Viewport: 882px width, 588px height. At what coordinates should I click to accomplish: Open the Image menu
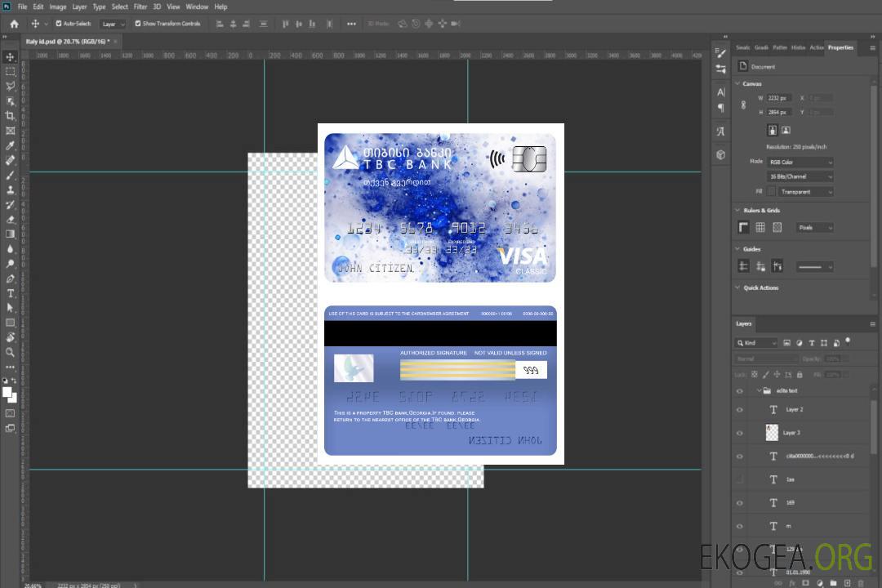(x=58, y=7)
